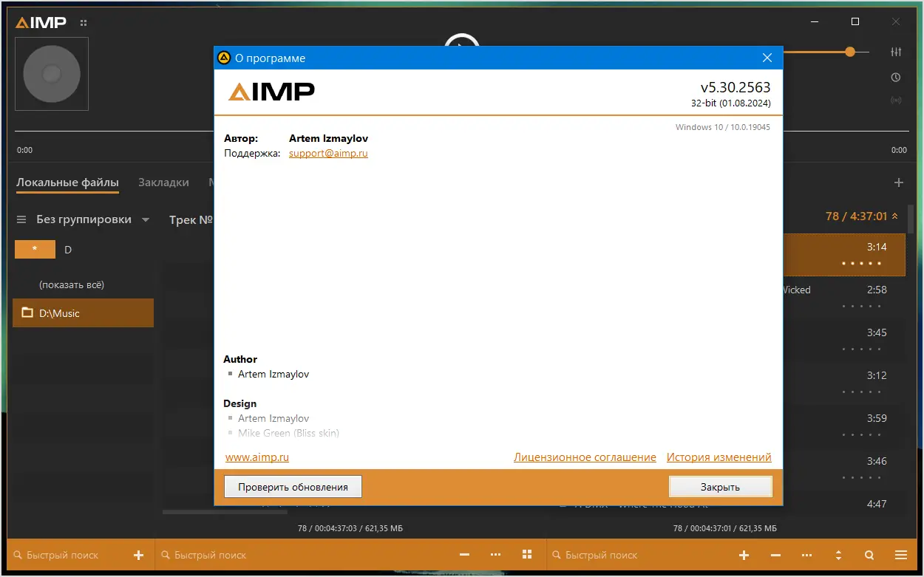Open 'История изменений' link
Screen dimensions: 924x577
719,457
